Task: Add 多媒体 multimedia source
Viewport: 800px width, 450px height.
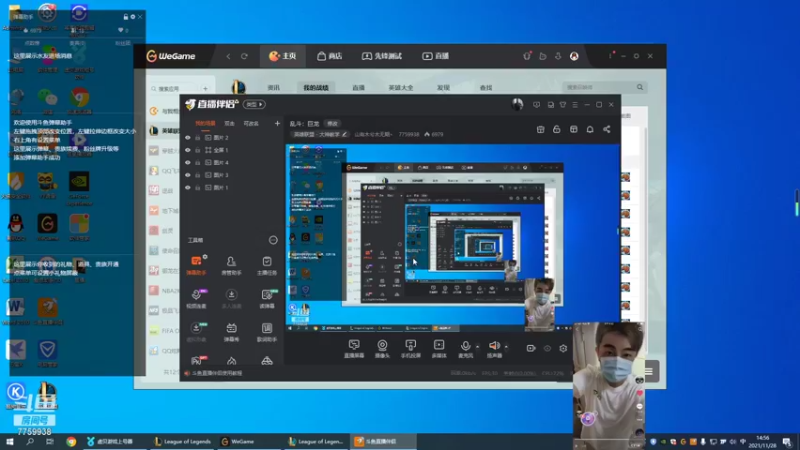Action: coord(439,349)
